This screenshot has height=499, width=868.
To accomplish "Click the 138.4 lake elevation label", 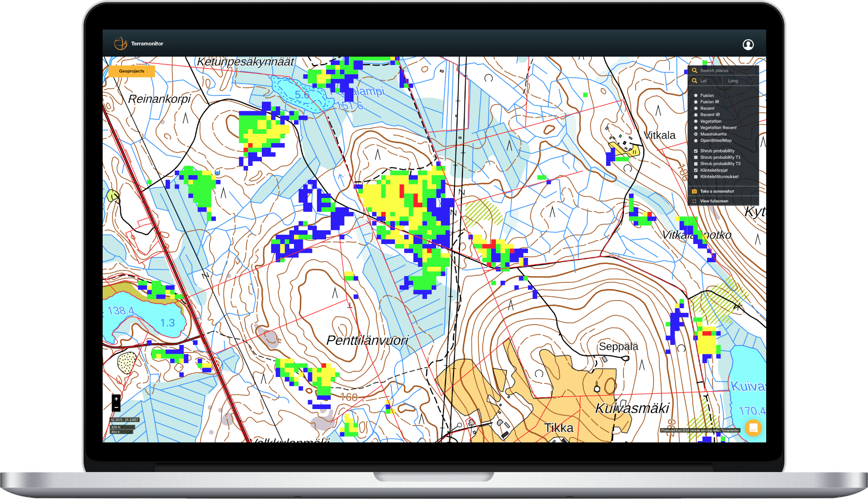I will pos(120,311).
